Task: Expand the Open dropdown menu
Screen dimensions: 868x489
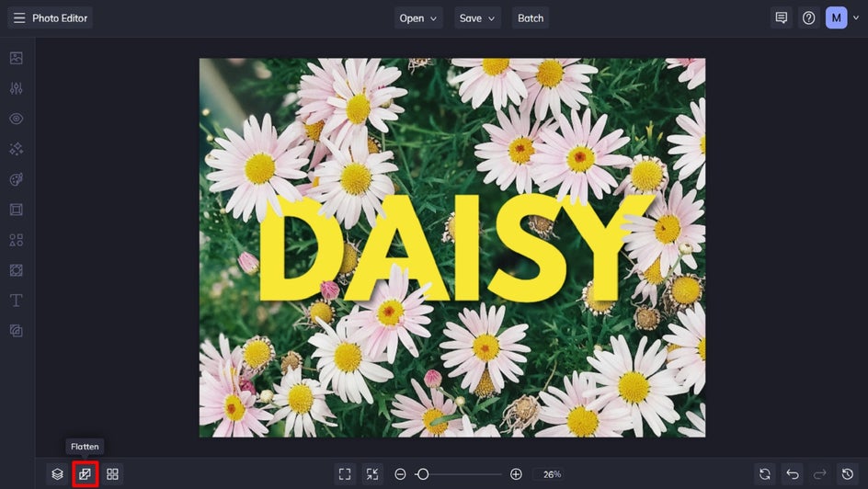Action: point(418,18)
